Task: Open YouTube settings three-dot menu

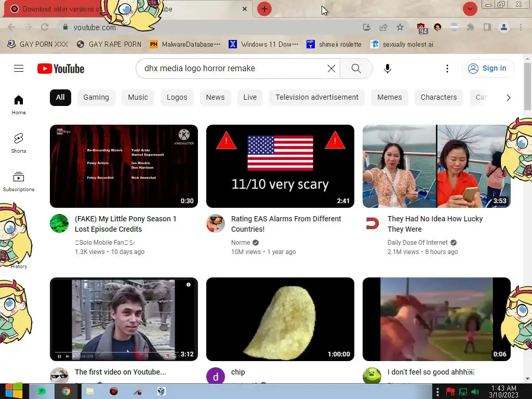Action: point(447,69)
